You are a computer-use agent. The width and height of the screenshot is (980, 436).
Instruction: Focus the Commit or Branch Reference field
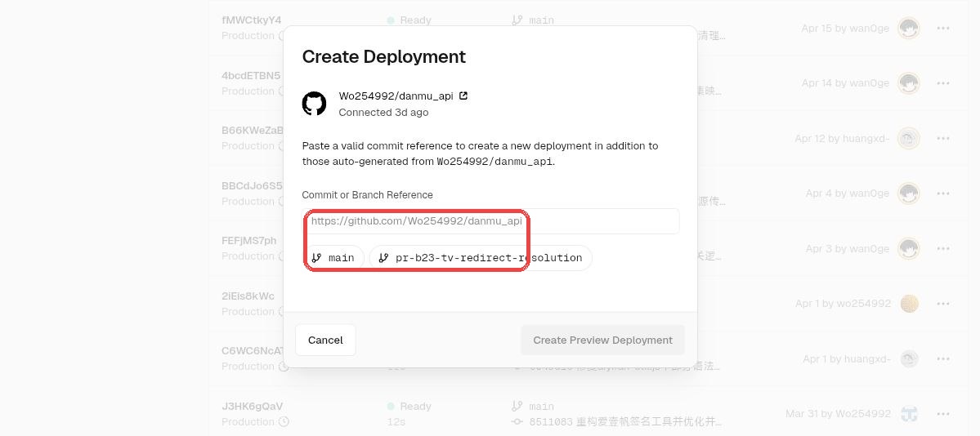(x=490, y=221)
